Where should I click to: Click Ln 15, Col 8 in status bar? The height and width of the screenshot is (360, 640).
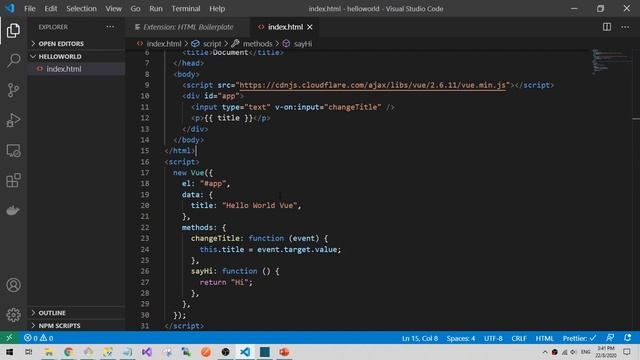pos(420,338)
